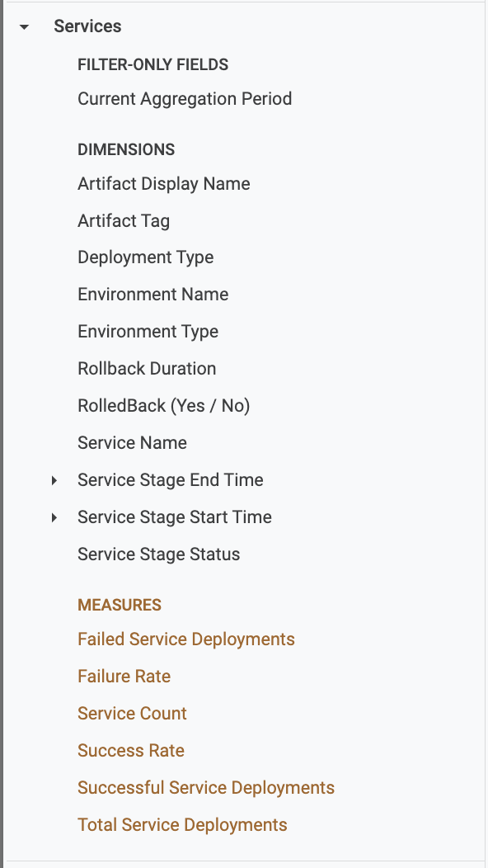Add the Success Rate measure
Screen dimensions: 488x868
point(131,751)
